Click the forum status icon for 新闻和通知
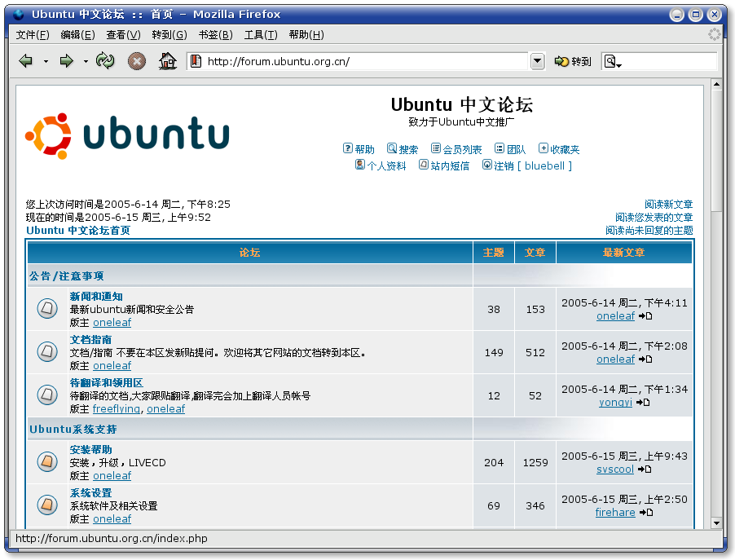 pos(47,309)
